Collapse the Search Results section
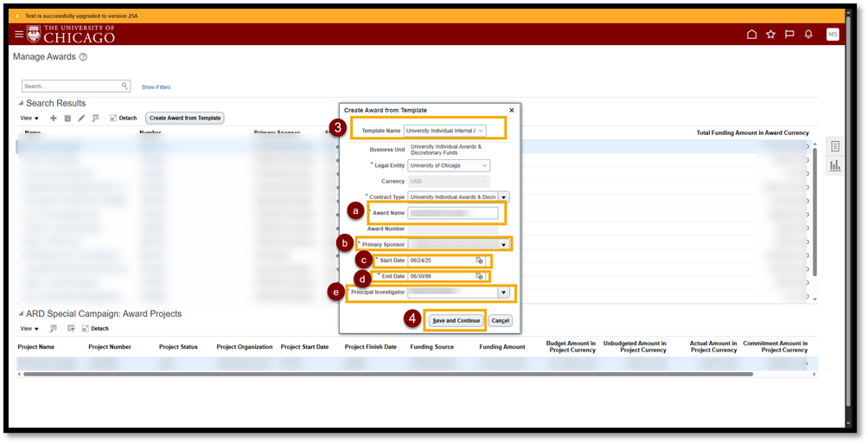 click(x=21, y=104)
